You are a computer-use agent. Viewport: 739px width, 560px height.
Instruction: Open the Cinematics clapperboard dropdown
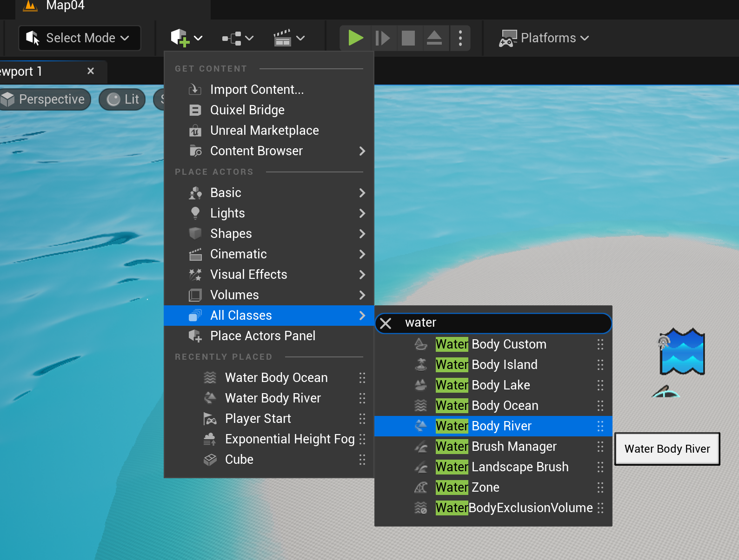pyautogui.click(x=289, y=38)
